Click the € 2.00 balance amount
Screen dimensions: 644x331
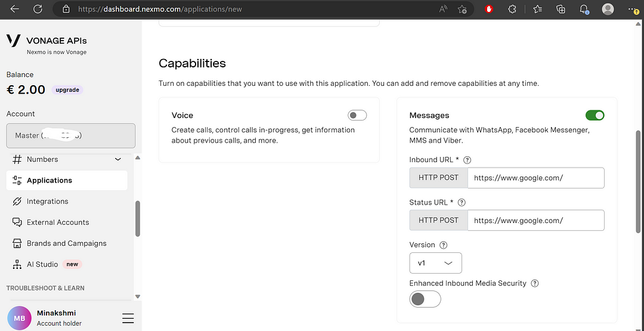pyautogui.click(x=26, y=89)
